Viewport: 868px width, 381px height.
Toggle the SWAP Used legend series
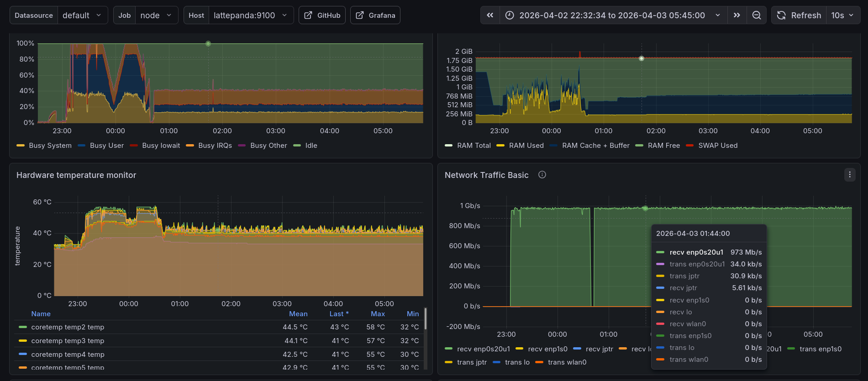tap(717, 146)
